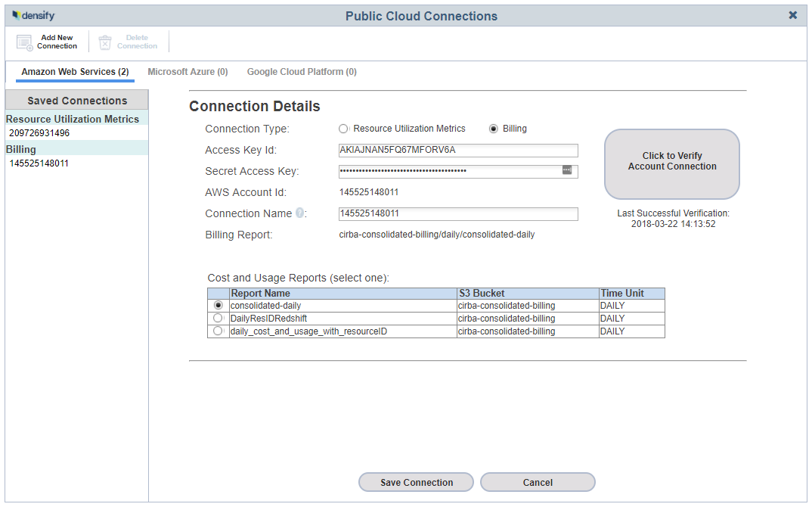812x507 pixels.
Task: Switch to the Microsoft Azure tab
Action: click(188, 72)
